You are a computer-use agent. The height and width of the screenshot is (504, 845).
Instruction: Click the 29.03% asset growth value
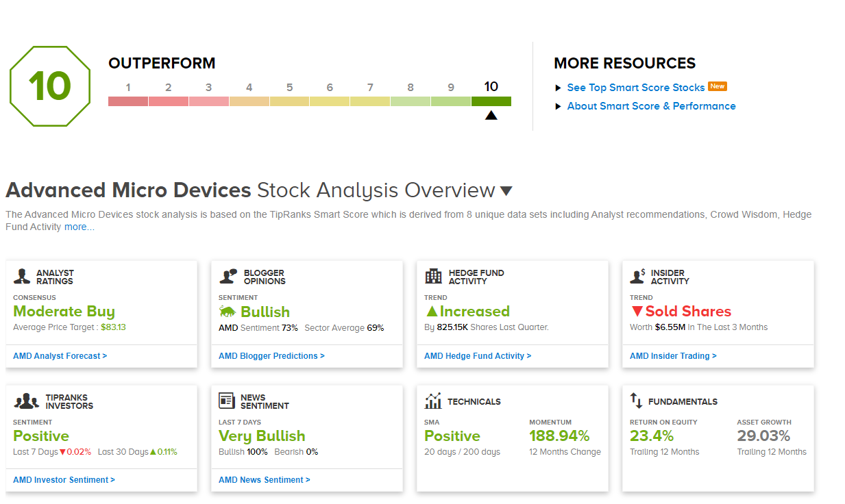(763, 436)
